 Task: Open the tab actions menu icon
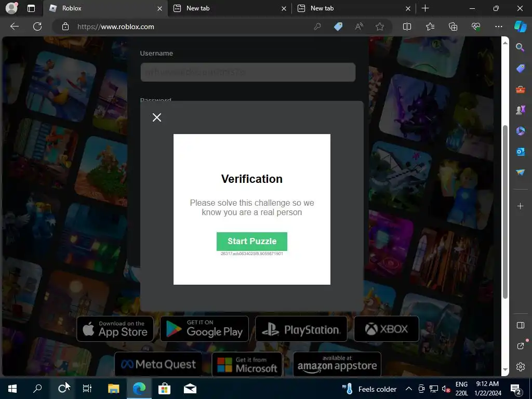[31, 8]
